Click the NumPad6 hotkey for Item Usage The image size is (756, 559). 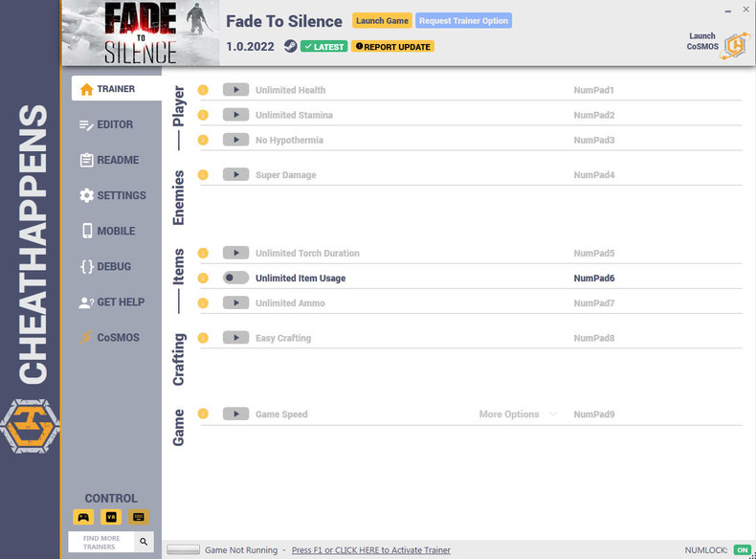(594, 279)
